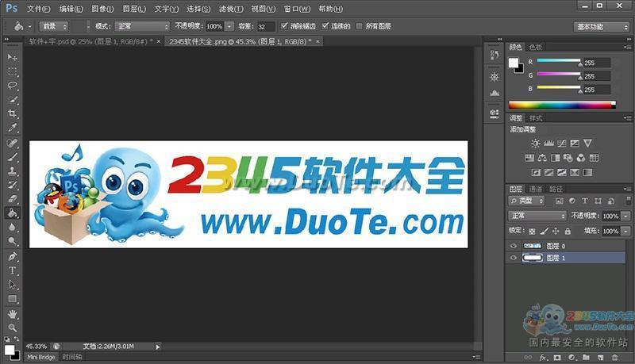Toggle lock image pixels brush icon
The image size is (635, 364).
[545, 232]
